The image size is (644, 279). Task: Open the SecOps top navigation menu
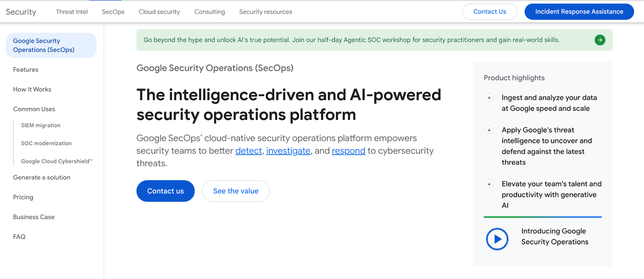(113, 12)
